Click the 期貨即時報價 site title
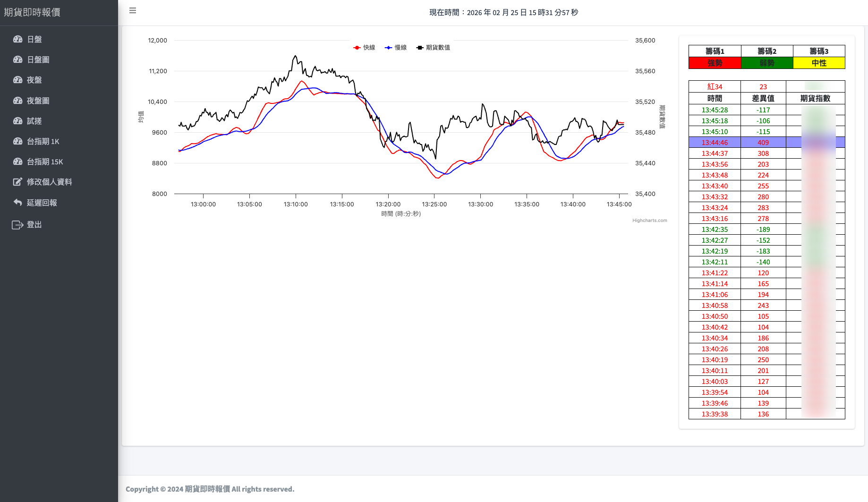The image size is (868, 502). 32,12
